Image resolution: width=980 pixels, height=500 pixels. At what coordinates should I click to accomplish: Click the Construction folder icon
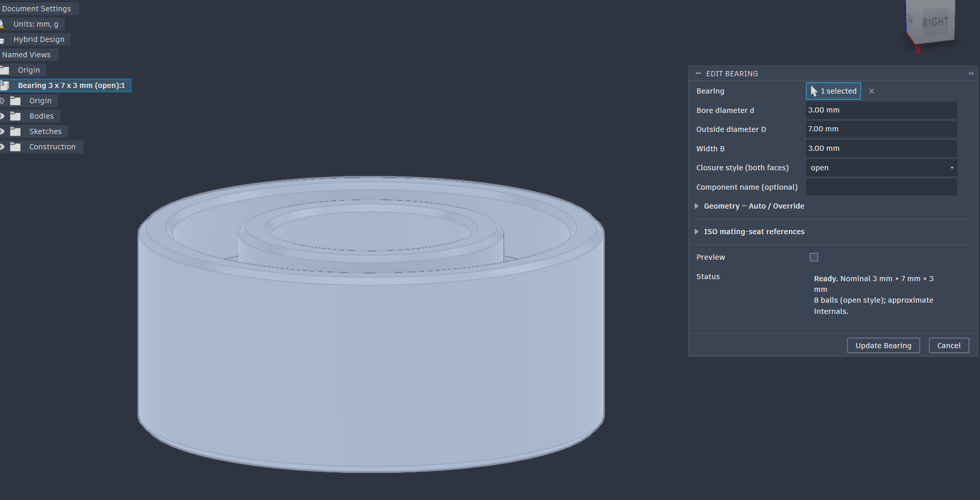coord(16,147)
